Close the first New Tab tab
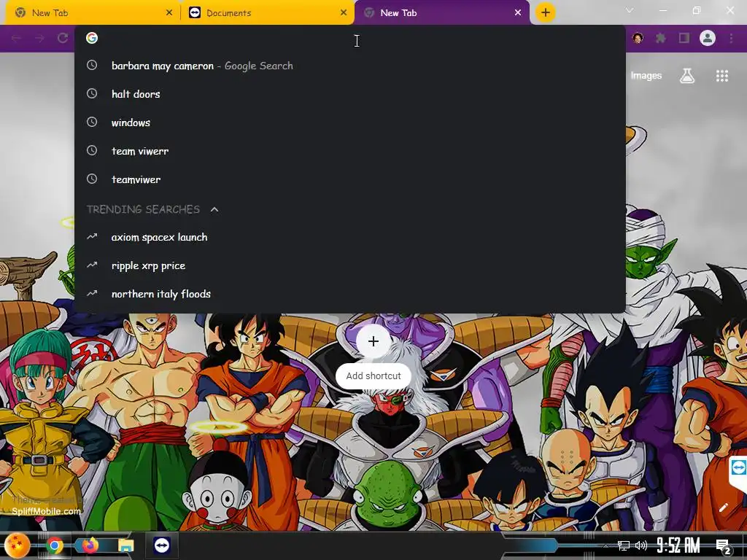The height and width of the screenshot is (560, 747). pos(169,13)
